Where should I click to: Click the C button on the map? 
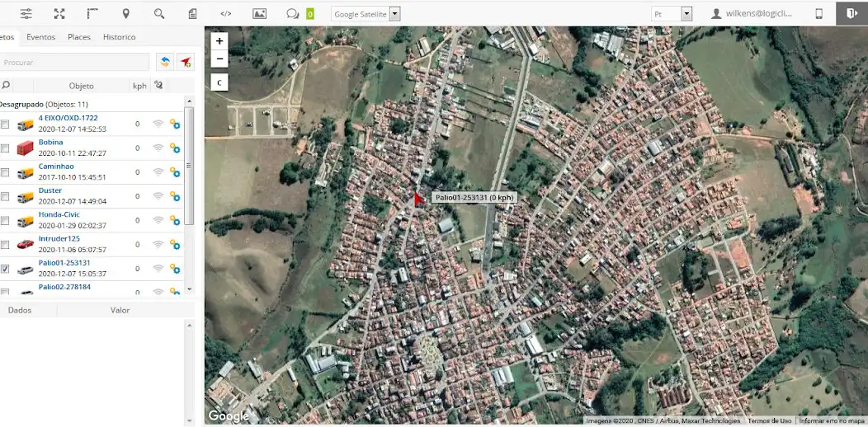click(219, 82)
